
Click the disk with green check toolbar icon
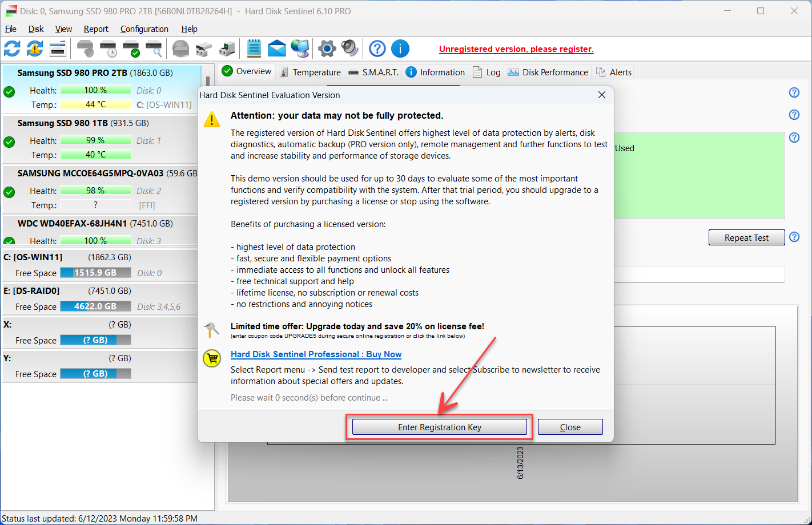click(131, 49)
